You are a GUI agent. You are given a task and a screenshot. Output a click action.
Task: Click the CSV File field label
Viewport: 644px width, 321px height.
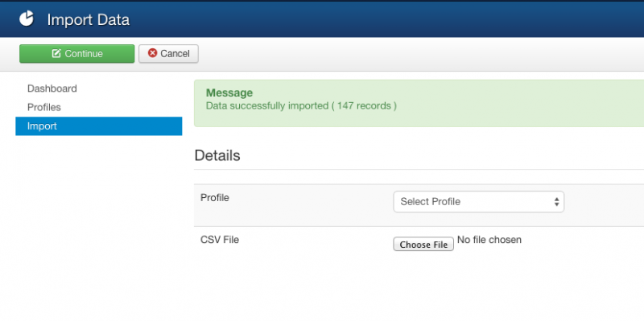[x=220, y=239]
